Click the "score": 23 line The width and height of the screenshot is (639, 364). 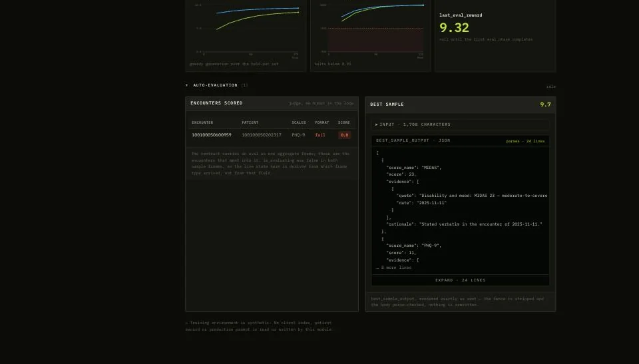[x=401, y=174]
